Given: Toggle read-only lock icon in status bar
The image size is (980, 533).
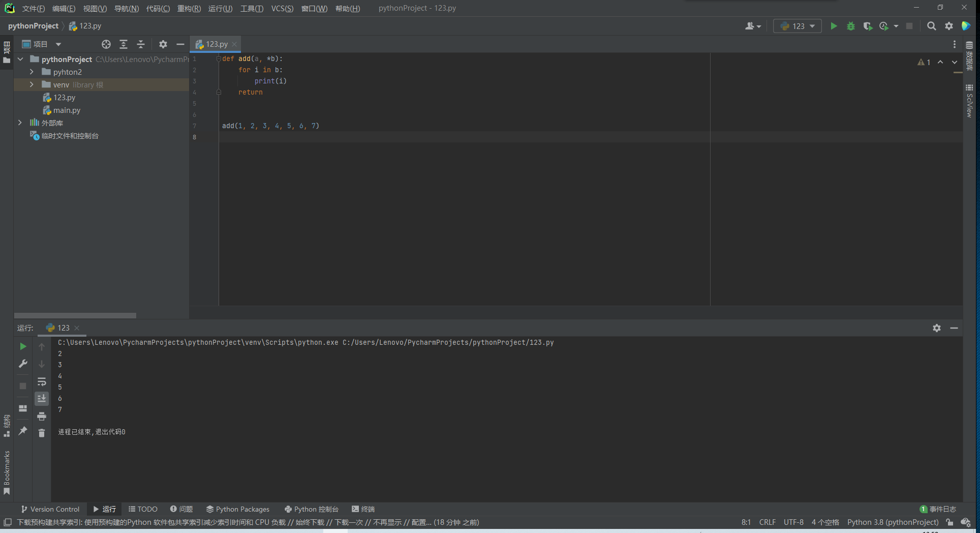Looking at the screenshot, I should coord(950,522).
